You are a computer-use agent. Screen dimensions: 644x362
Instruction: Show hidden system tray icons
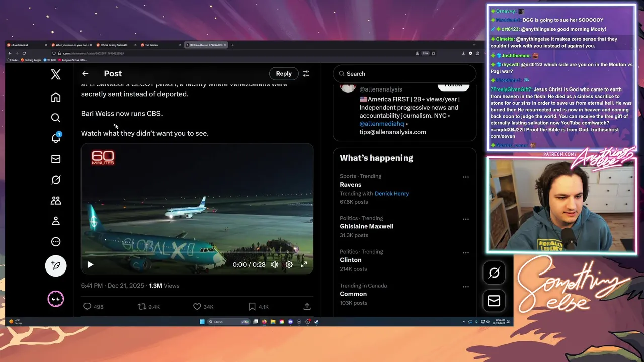tap(463, 322)
